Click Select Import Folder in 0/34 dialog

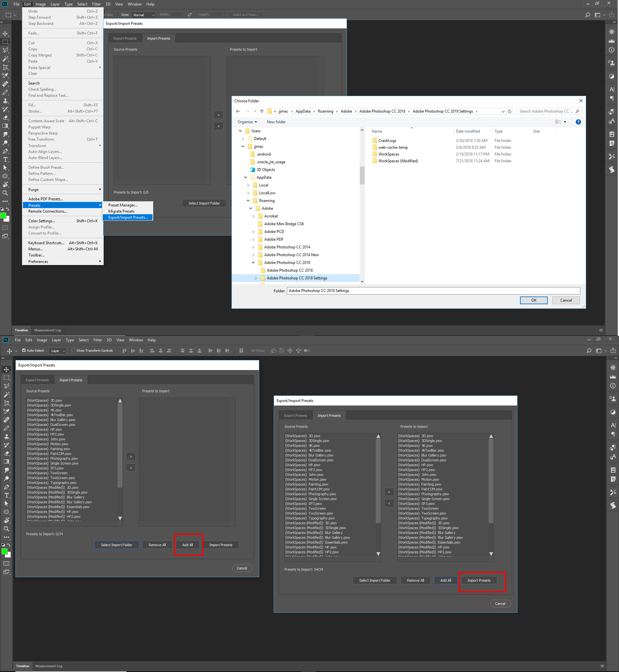point(117,545)
